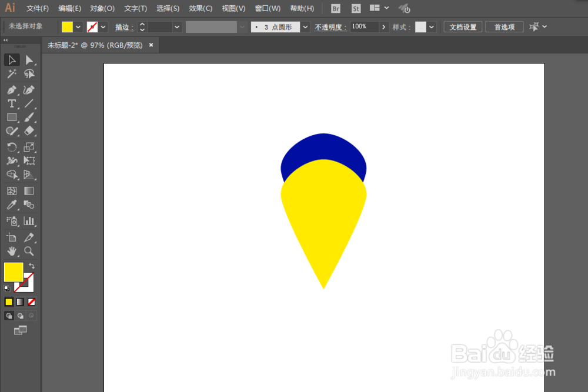Screen dimensions: 588x392
Task: Expand the stroke color dropdown arrow
Action: 103,27
